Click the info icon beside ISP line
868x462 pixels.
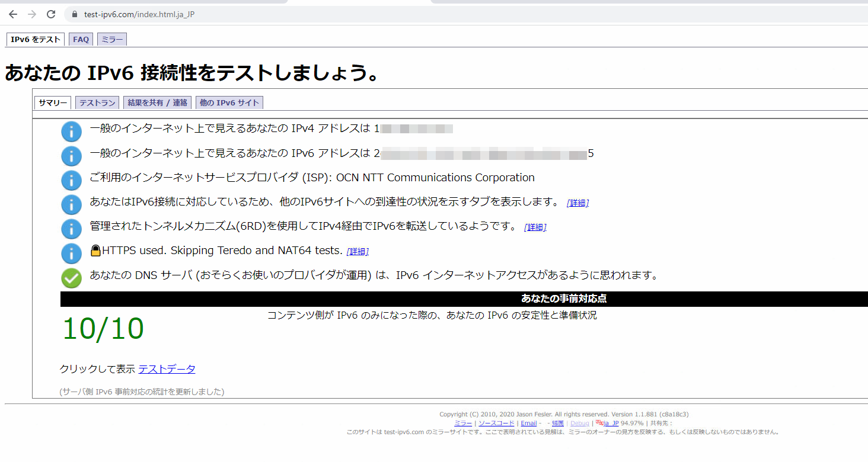(71, 180)
